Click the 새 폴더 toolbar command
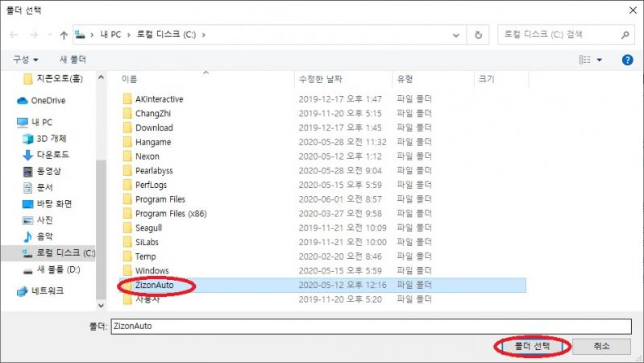Viewport: 644px width, 363px height. click(73, 60)
